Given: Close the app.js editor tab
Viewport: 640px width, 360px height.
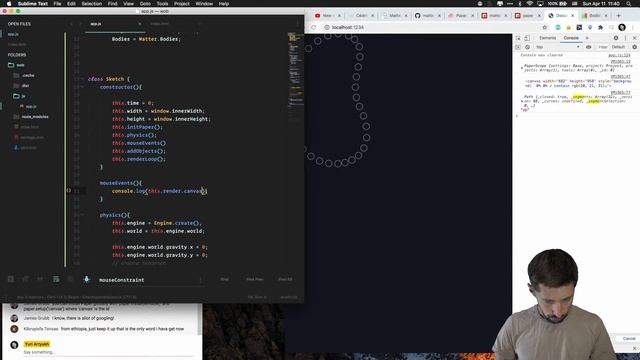Looking at the screenshot, I should 140,24.
